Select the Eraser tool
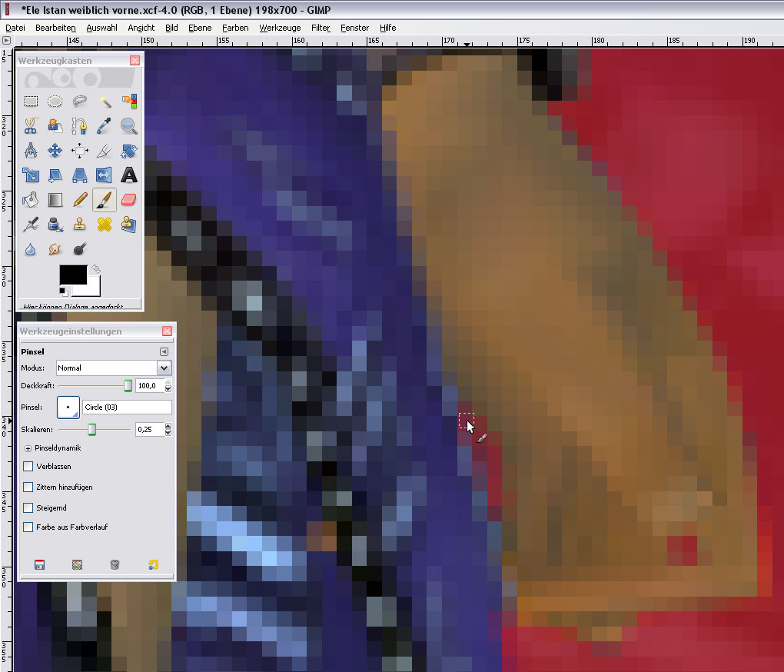The width and height of the screenshot is (784, 672). pos(128,200)
